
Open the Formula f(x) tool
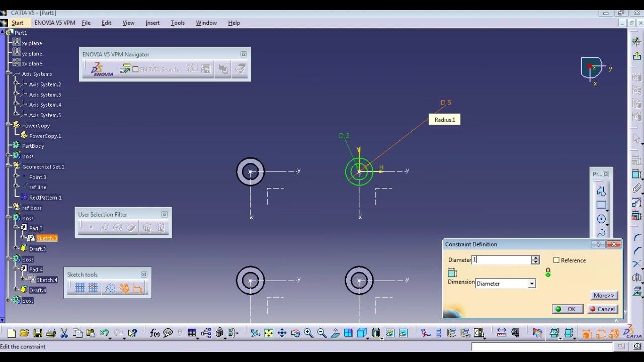click(155, 333)
